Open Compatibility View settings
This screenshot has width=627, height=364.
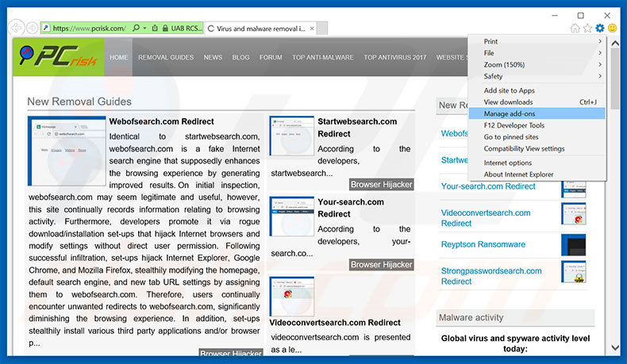point(537,148)
